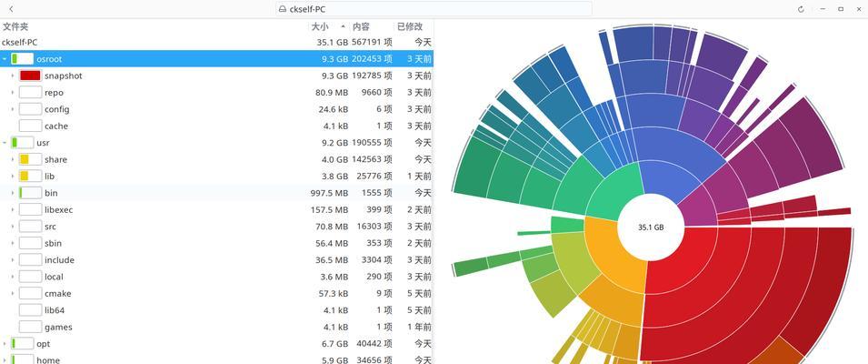Viewport: 868px width, 364px height.
Task: Select the games folder name
Action: pyautogui.click(x=58, y=327)
